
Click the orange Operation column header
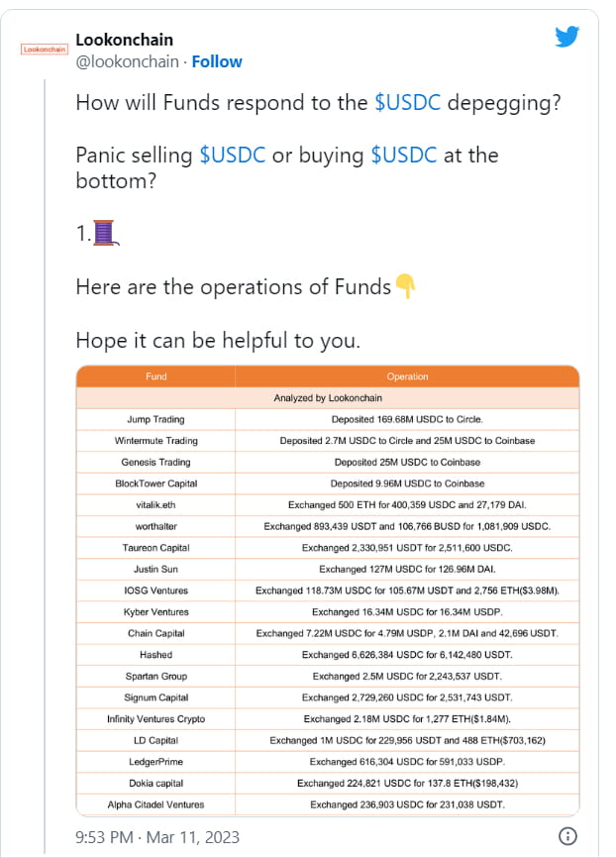click(407, 376)
